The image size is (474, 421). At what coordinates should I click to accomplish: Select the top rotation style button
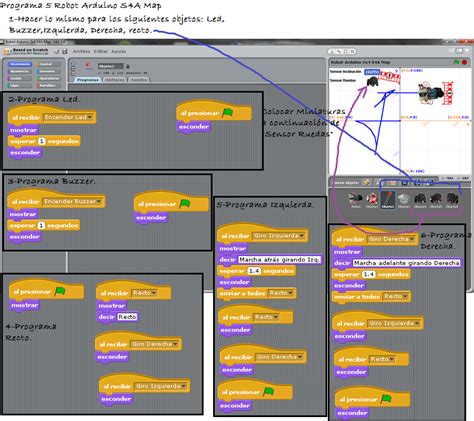73,63
